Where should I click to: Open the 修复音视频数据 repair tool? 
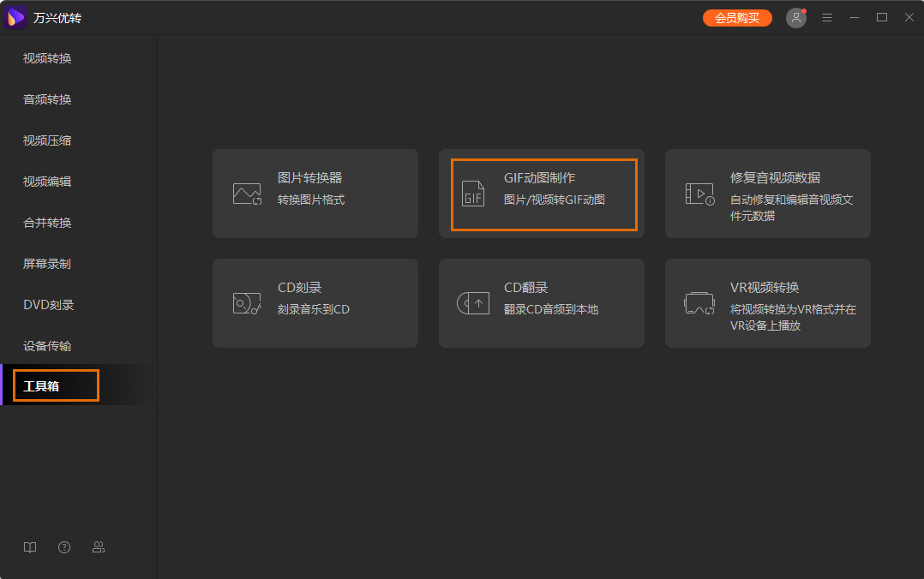click(767, 194)
